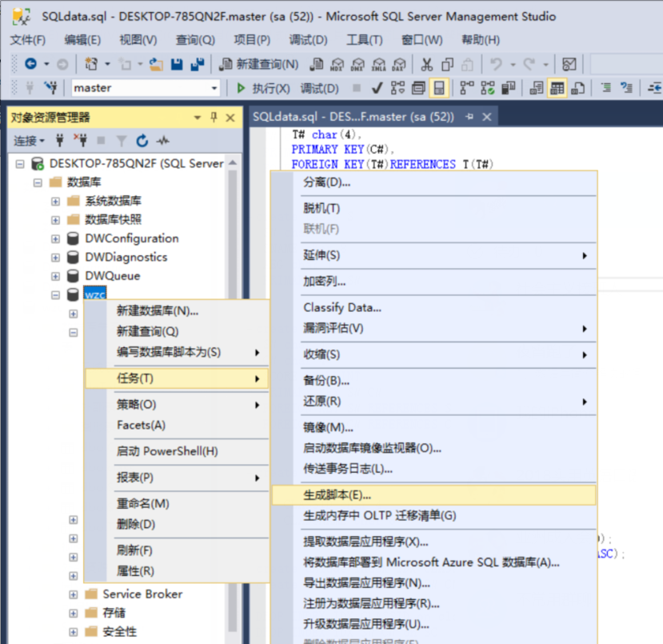
Task: Click the cut scissors icon
Action: [x=426, y=64]
